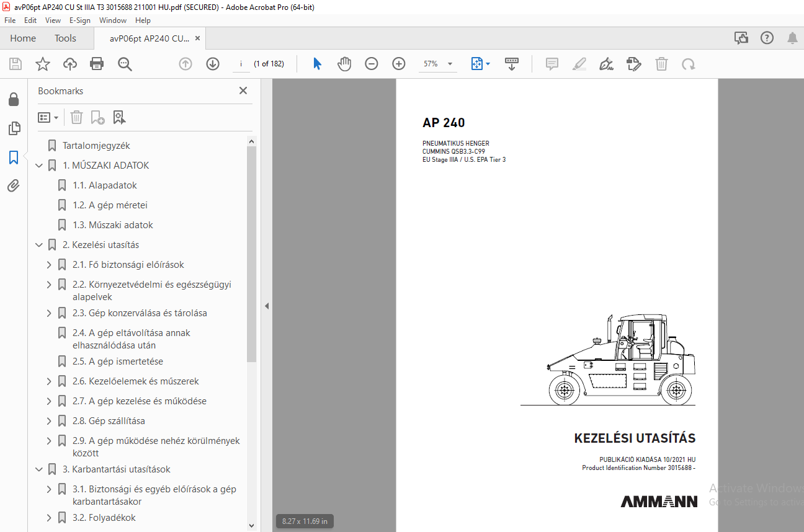
Task: Click the find current bookmark icon
Action: tap(119, 117)
